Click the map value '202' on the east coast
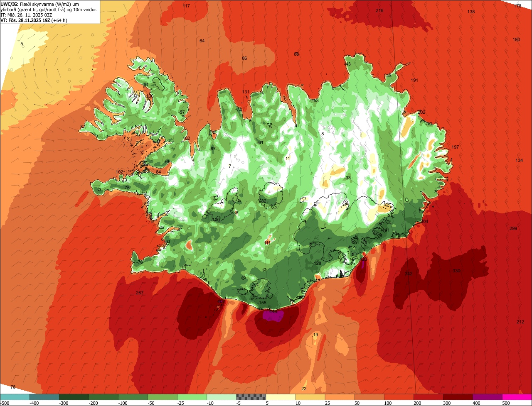 pos(421,112)
